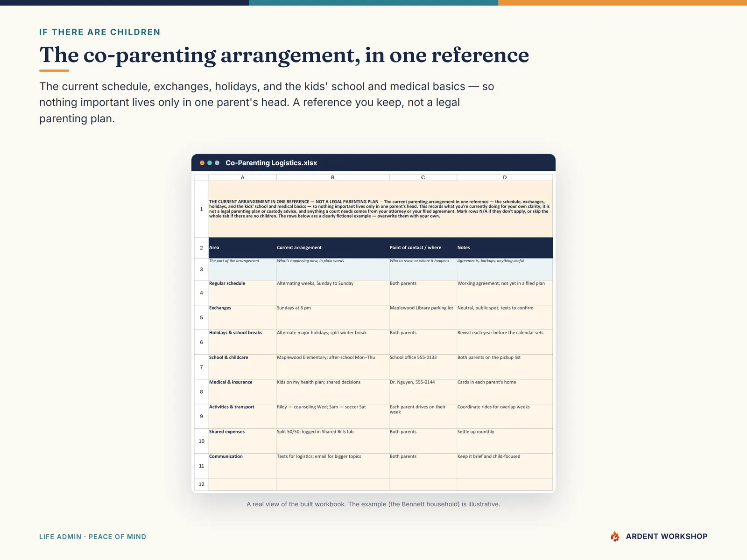Select the 'Medical & insurance' cell

pos(242,392)
